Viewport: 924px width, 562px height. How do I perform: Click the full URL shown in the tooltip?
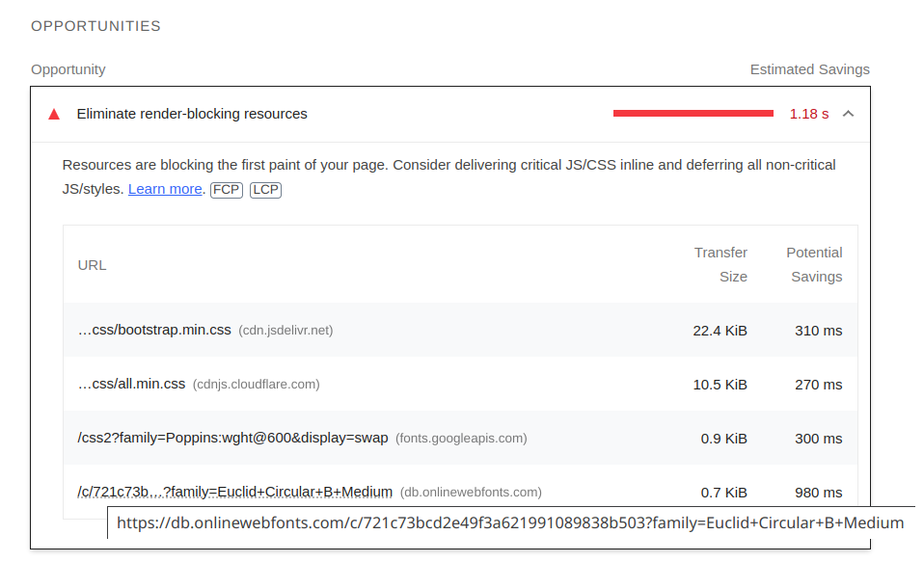pos(510,522)
